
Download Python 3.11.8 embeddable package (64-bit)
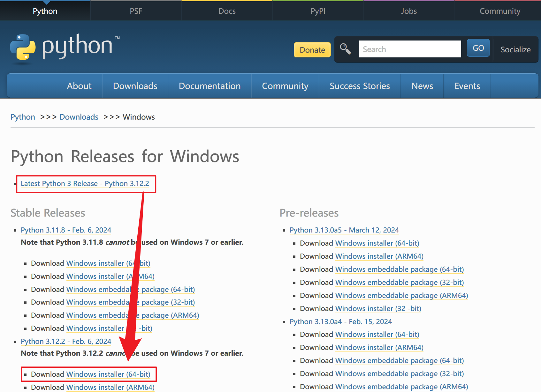131,289
